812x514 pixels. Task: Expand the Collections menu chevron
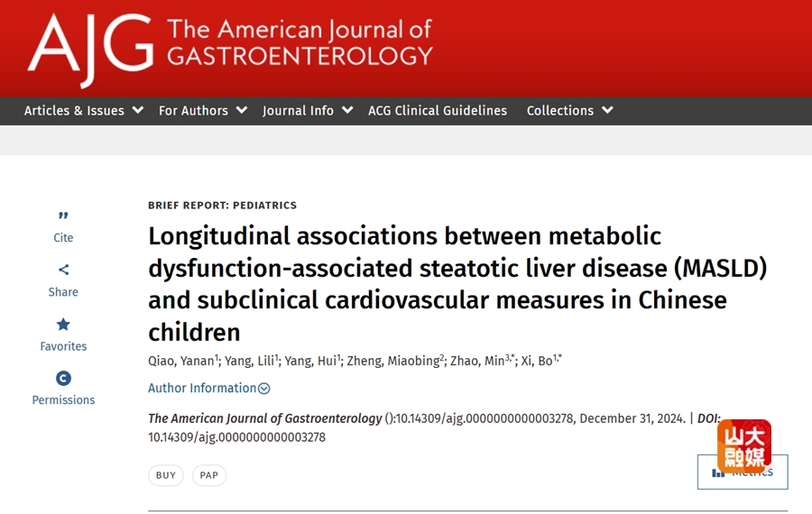[x=607, y=110]
